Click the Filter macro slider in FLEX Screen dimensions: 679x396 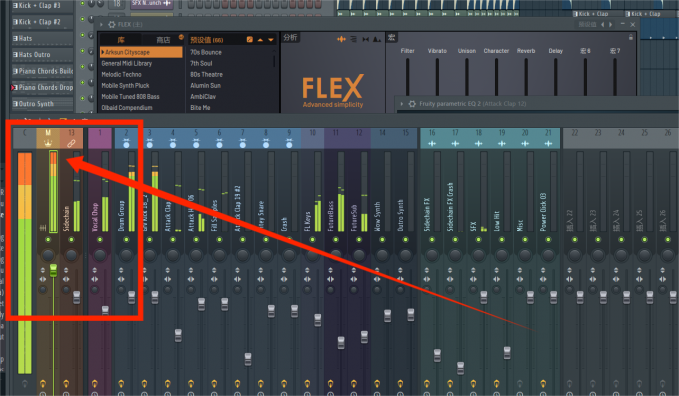click(x=407, y=77)
